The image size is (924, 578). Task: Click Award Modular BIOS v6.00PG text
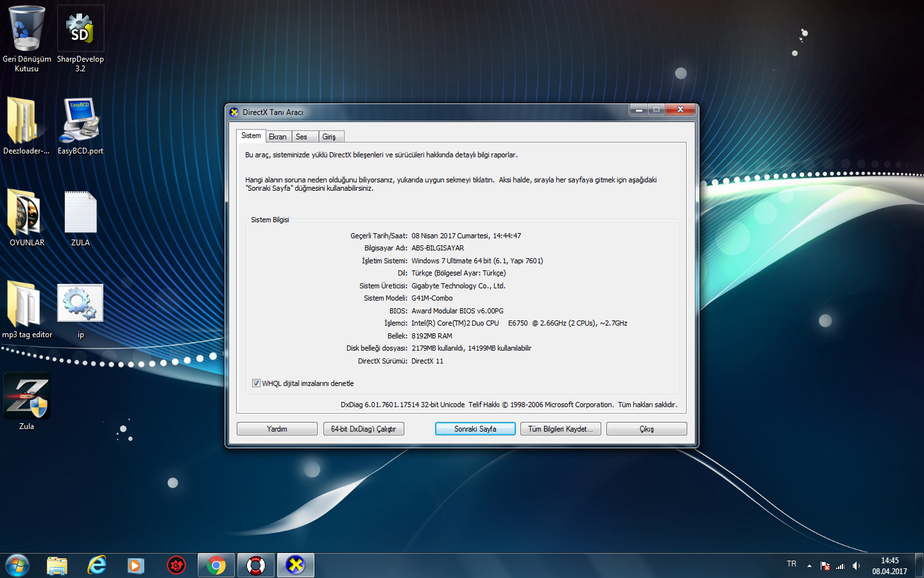tap(458, 311)
